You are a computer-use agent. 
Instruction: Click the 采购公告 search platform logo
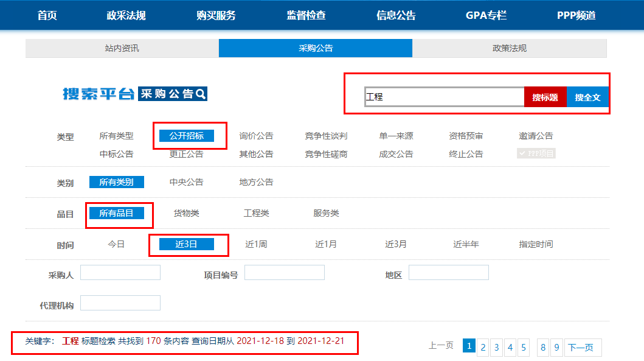tap(135, 94)
